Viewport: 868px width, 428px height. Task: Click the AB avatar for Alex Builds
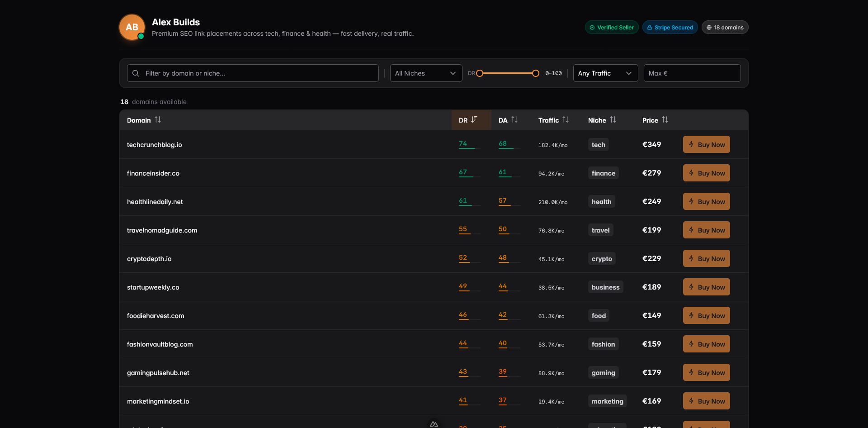pyautogui.click(x=132, y=27)
